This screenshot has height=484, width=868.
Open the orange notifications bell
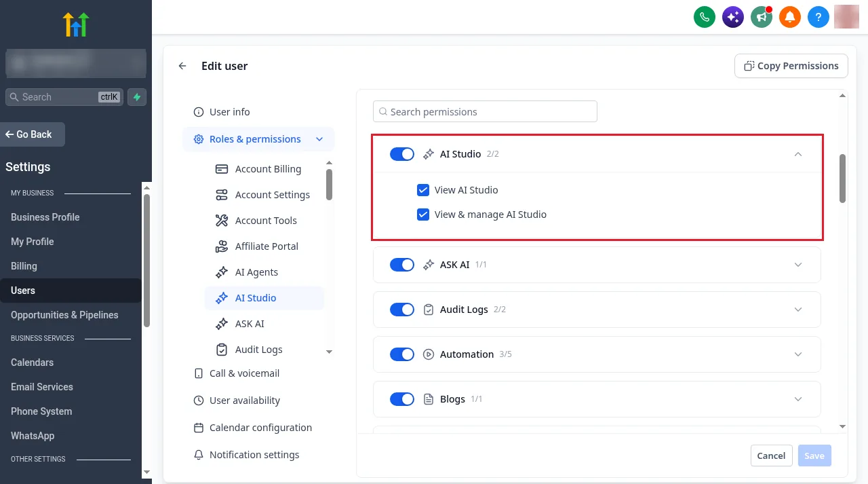coord(790,16)
